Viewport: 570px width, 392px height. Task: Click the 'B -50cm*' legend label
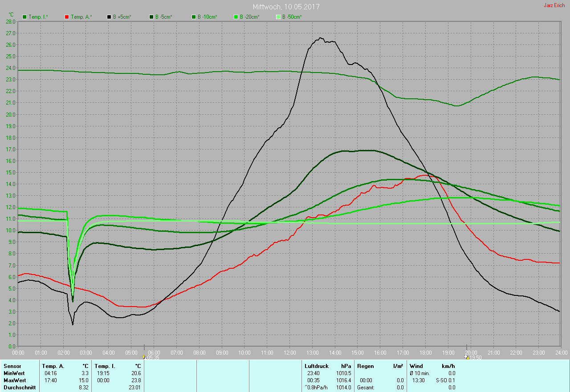click(292, 17)
